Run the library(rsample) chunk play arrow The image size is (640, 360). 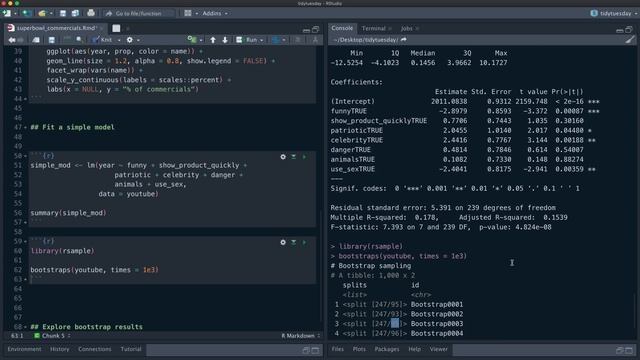(x=304, y=242)
